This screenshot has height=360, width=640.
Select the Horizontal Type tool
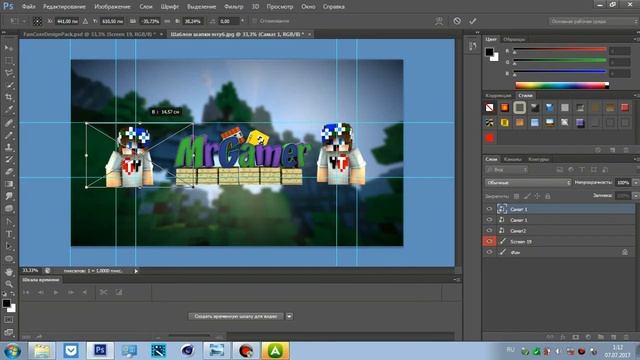point(9,234)
